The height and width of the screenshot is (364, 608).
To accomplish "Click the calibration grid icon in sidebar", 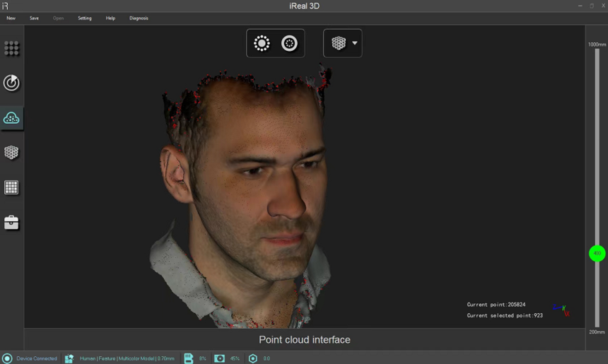I will [11, 187].
